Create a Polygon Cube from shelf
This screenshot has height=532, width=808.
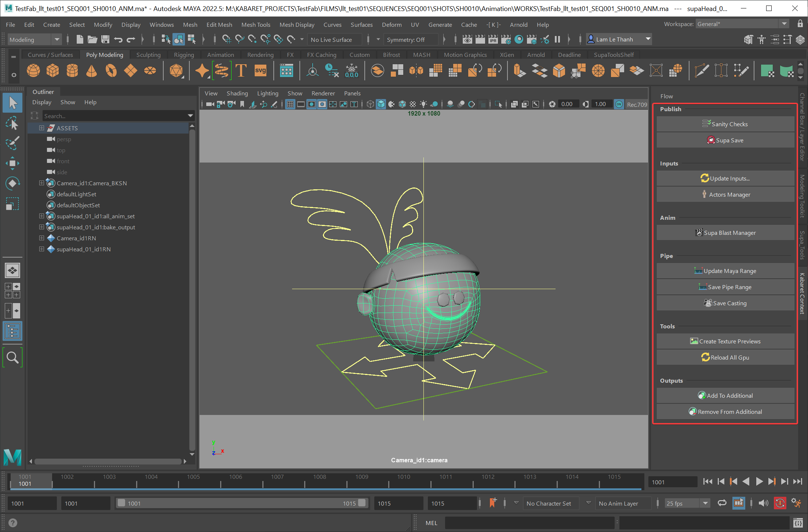click(53, 70)
